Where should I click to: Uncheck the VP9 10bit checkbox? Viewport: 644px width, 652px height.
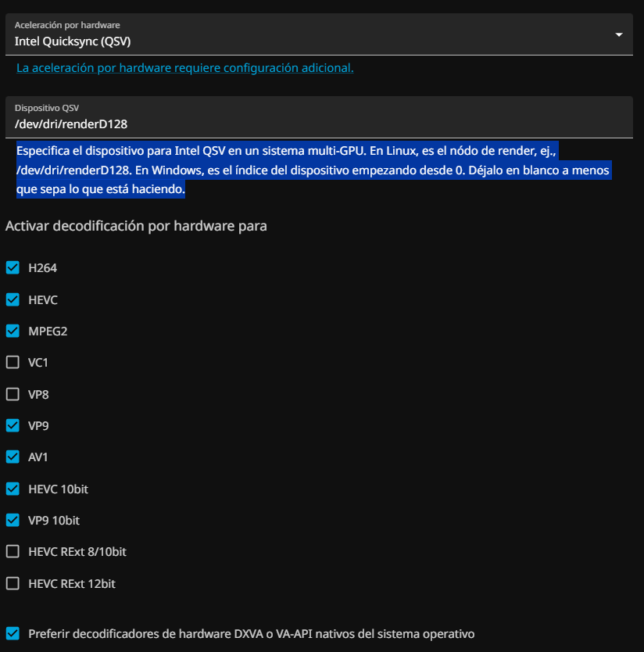pos(13,520)
